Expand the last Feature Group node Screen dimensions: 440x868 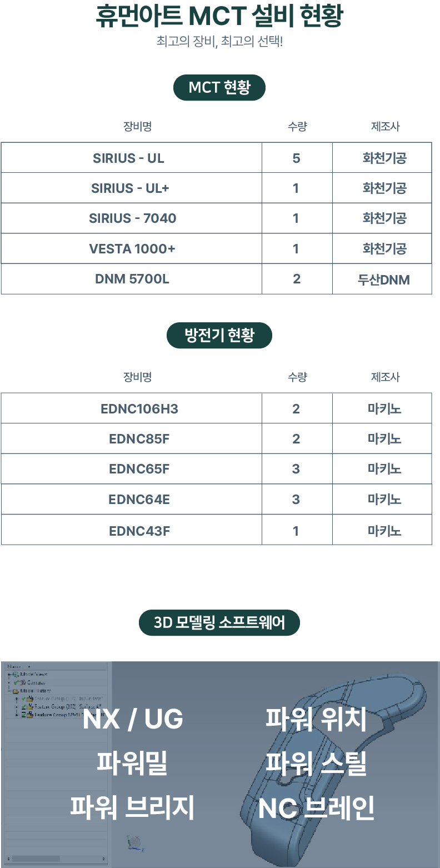pyautogui.click(x=17, y=714)
